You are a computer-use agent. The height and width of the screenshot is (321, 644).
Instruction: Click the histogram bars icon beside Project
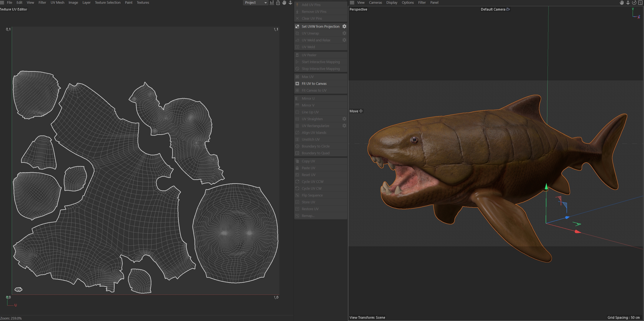point(272,3)
